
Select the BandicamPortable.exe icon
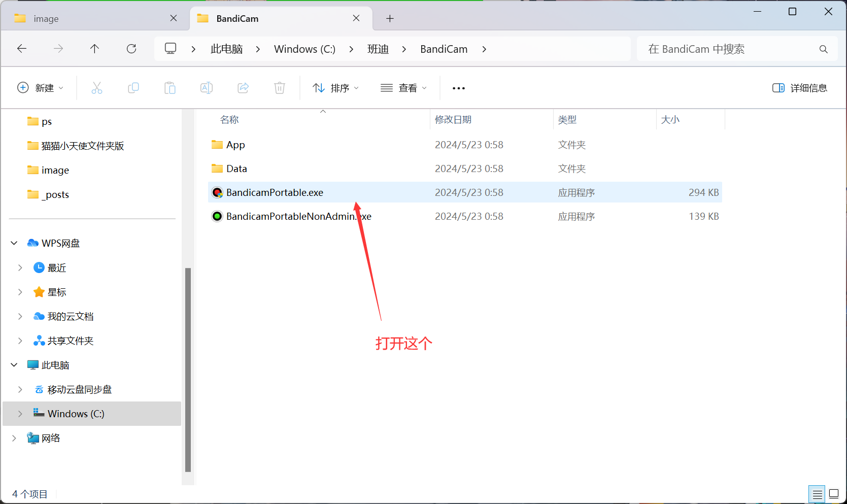217,192
